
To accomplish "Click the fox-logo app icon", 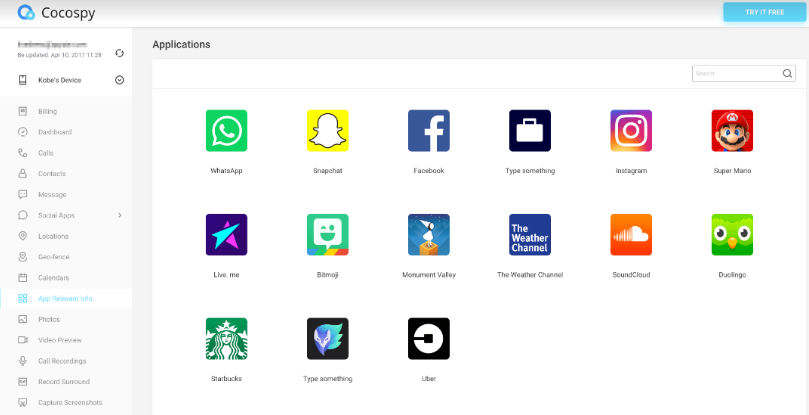I will click(328, 339).
